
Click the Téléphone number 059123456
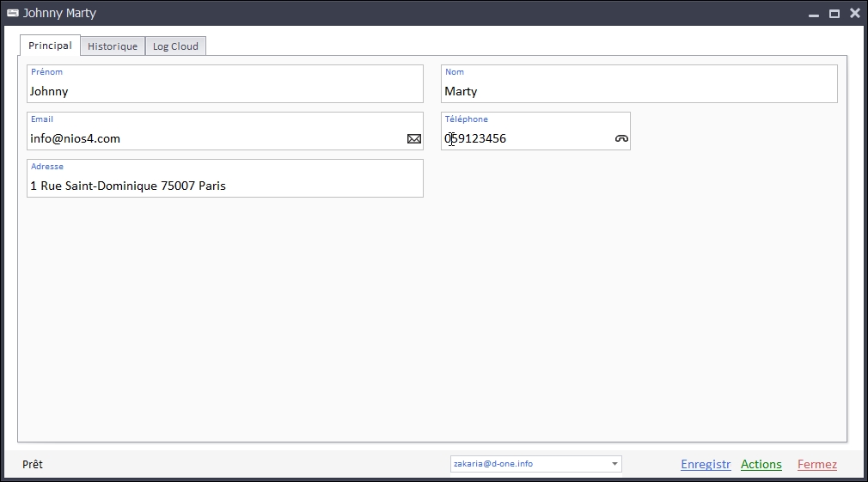475,138
